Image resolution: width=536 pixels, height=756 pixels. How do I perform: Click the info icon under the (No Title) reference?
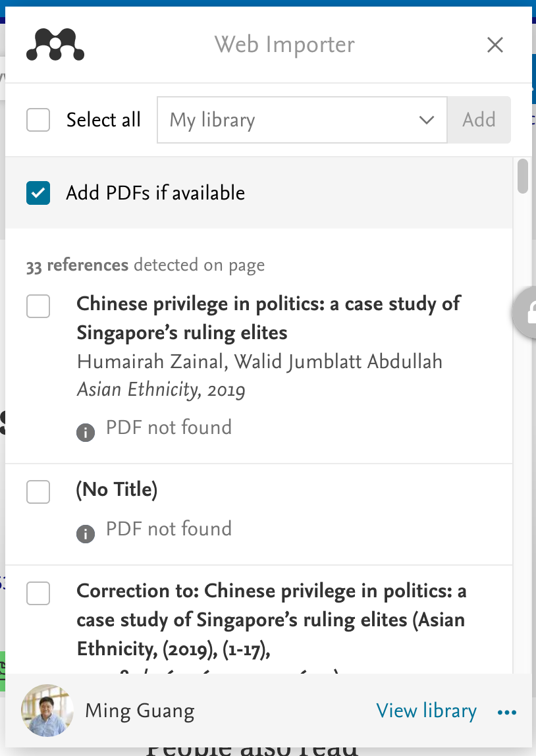[85, 533]
